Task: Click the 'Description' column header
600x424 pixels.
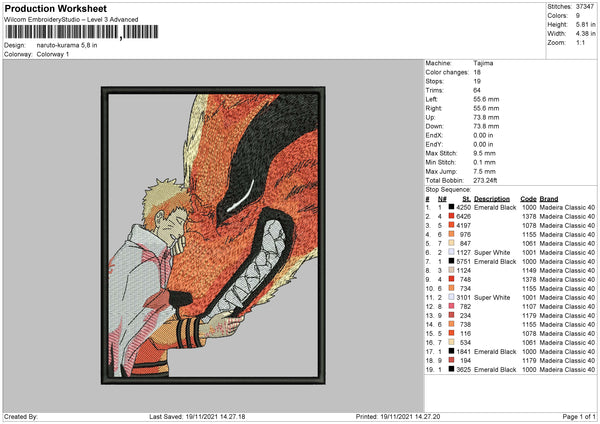Action: (492, 199)
